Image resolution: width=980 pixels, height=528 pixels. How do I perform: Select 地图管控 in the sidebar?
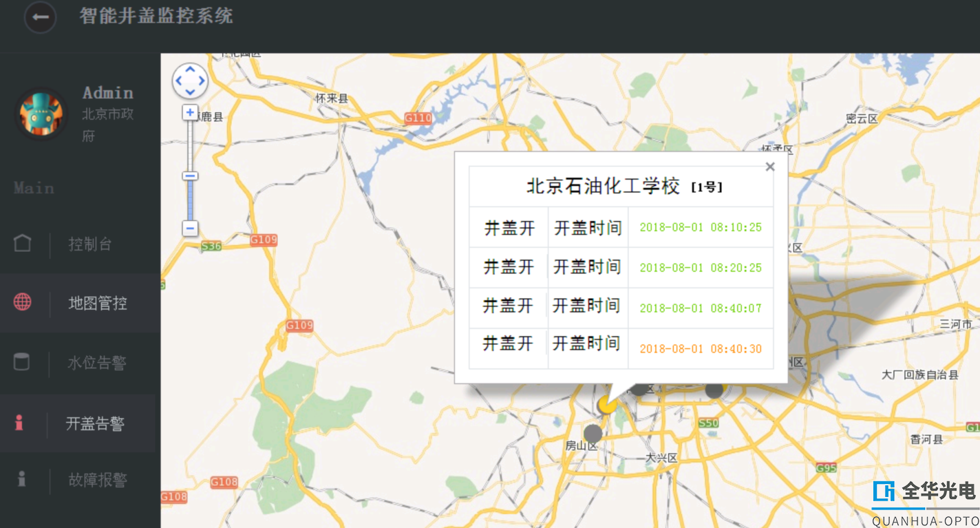coord(97,304)
